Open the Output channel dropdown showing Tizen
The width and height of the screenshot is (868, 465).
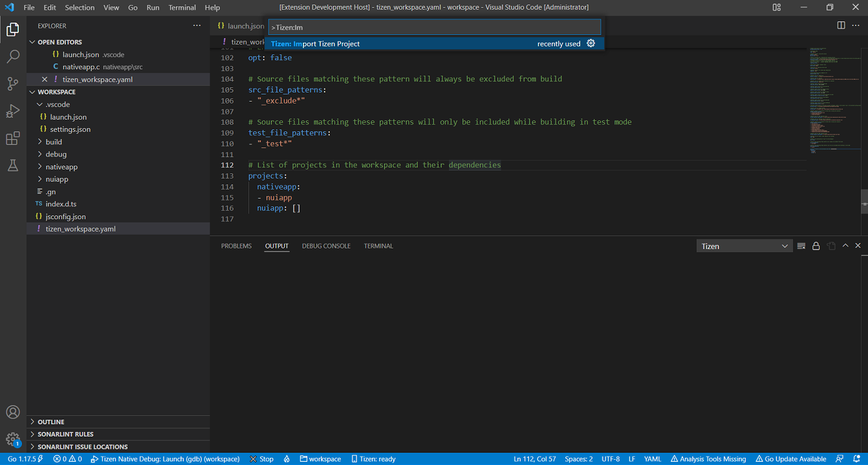744,246
